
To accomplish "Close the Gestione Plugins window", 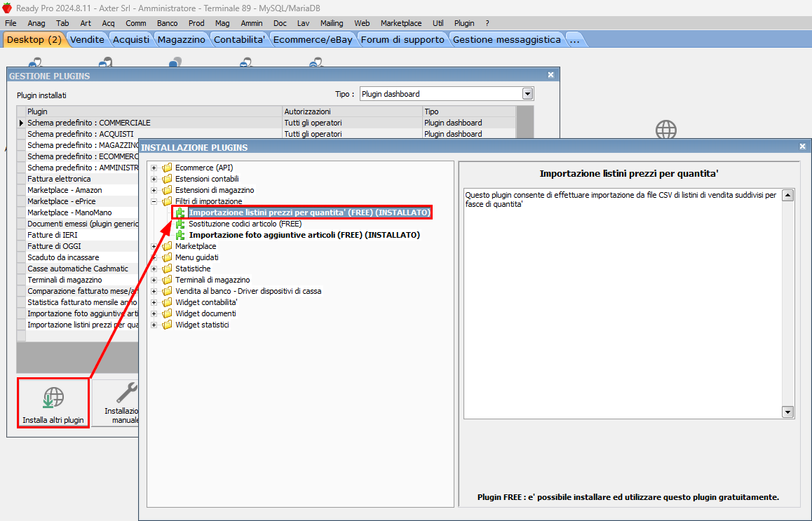I will pyautogui.click(x=550, y=75).
